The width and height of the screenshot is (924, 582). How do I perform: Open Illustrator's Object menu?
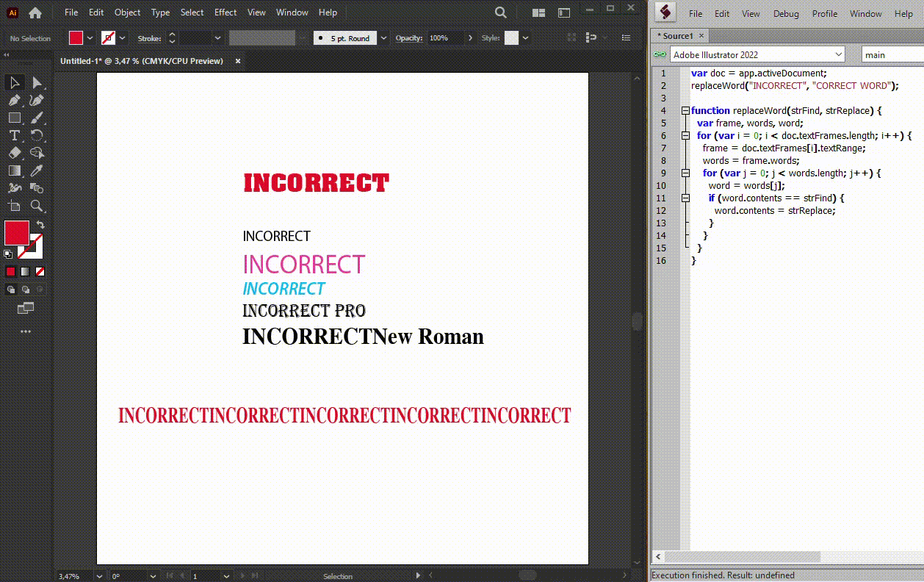pos(127,12)
